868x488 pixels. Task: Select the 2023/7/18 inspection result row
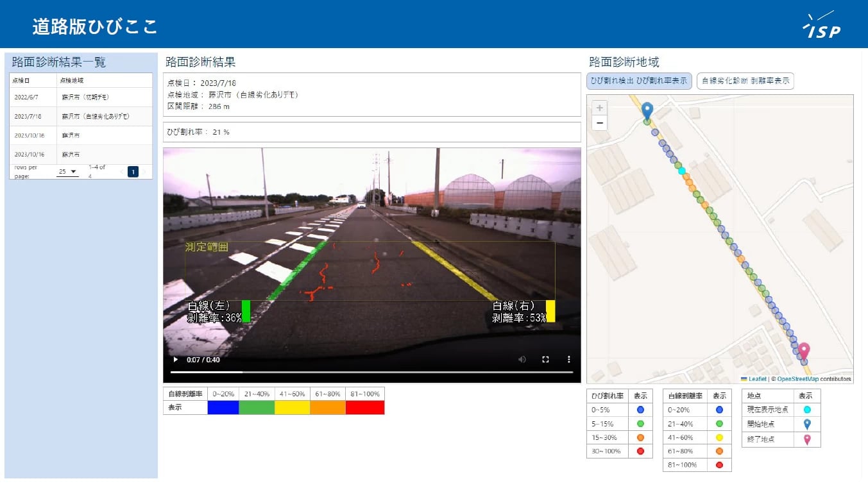tap(80, 117)
